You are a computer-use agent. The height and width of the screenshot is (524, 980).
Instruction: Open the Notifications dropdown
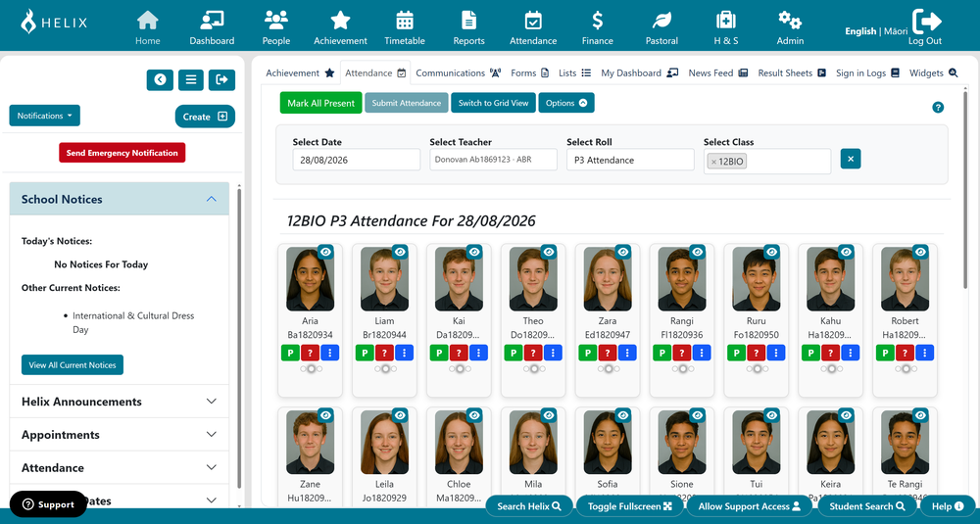tap(44, 116)
